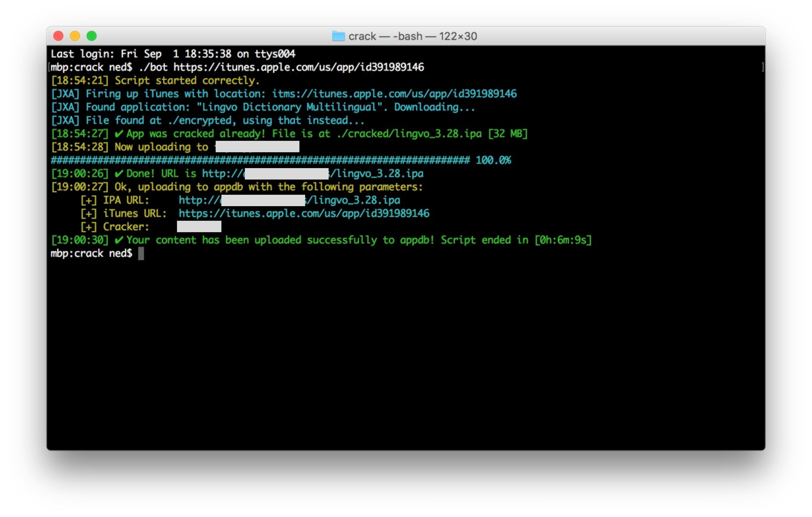Click the '[+]' marker beside Cracker

click(x=88, y=227)
